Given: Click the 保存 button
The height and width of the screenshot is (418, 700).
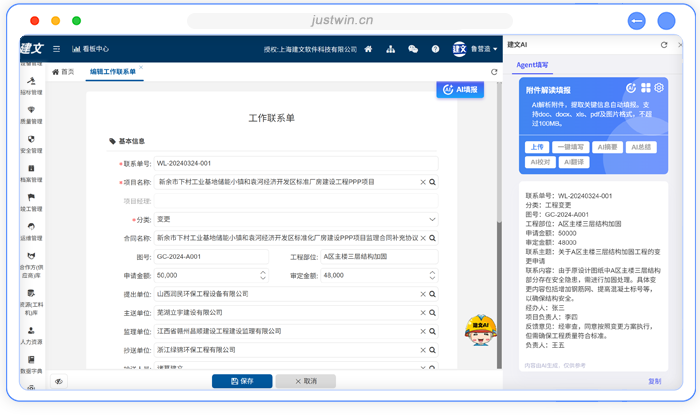Looking at the screenshot, I should coord(242,381).
